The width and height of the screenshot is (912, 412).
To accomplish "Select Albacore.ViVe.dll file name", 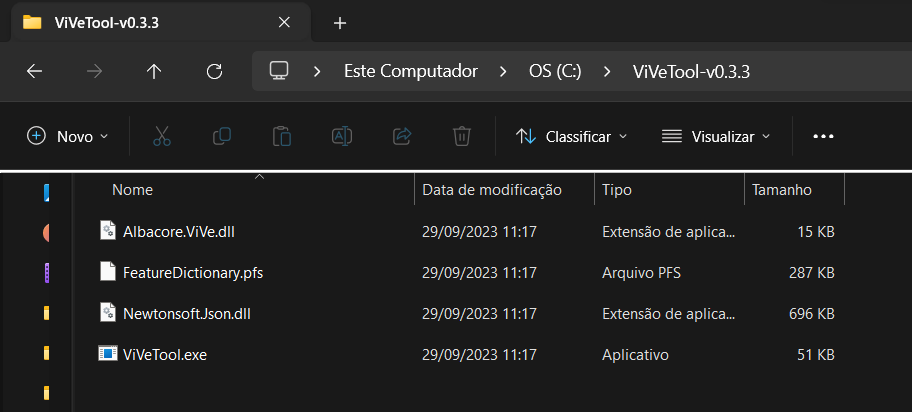I will pyautogui.click(x=179, y=232).
